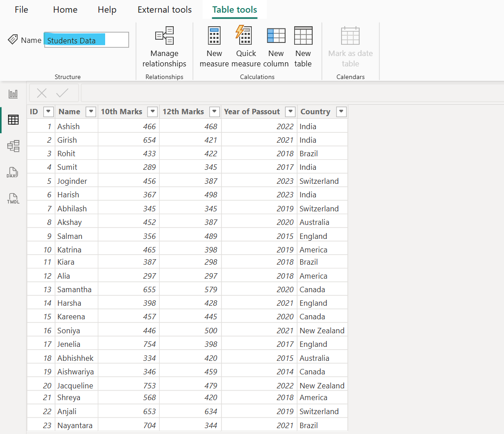Switch to Report view in the sidebar
The height and width of the screenshot is (434, 504).
click(x=13, y=93)
